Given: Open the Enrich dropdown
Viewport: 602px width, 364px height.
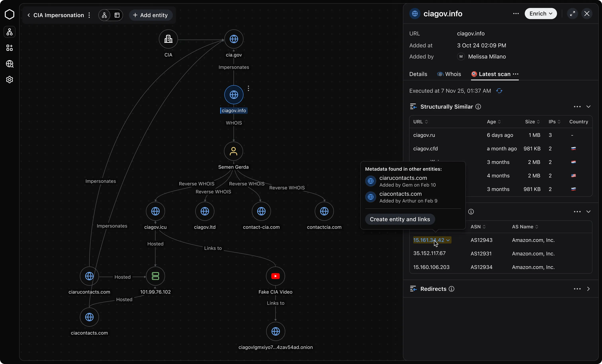Looking at the screenshot, I should click(541, 14).
